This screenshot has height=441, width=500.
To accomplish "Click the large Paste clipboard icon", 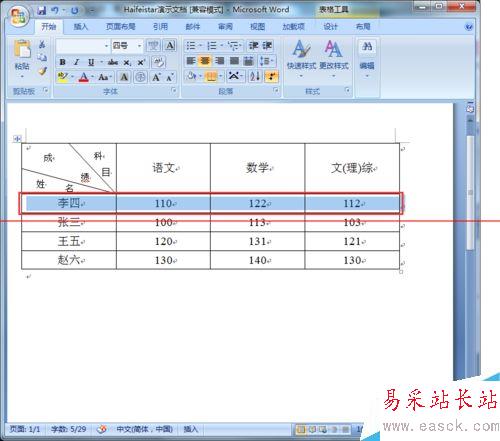I will pyautogui.click(x=22, y=49).
